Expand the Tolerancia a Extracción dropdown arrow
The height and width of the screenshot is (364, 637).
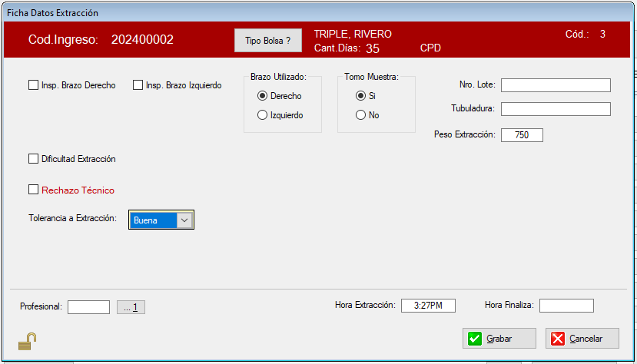184,220
